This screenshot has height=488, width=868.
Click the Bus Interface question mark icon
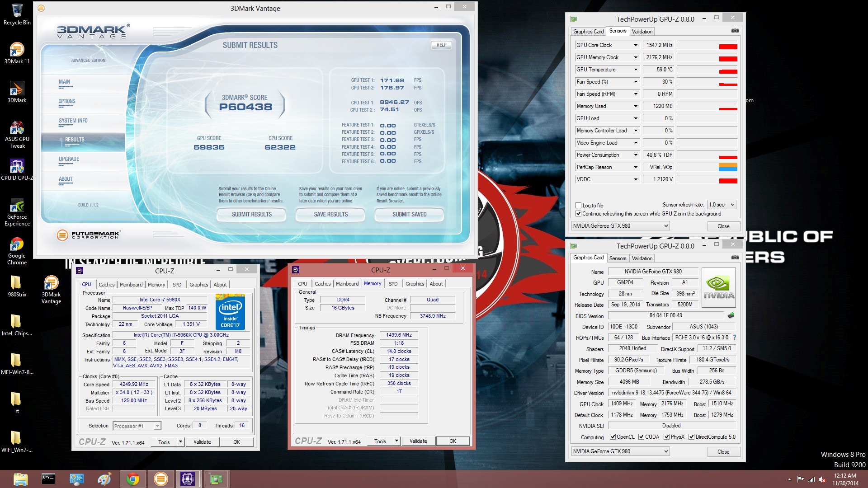coord(734,338)
